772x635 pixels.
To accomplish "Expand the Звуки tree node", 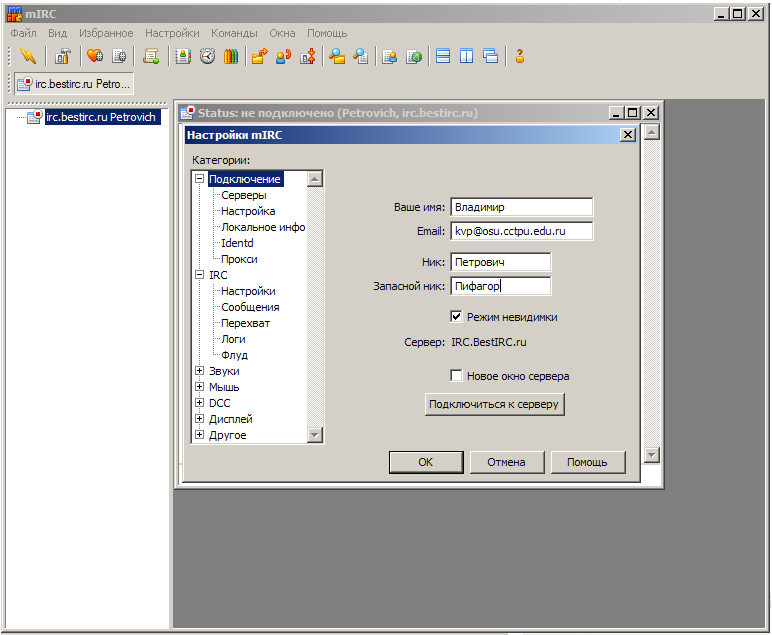I will point(199,371).
